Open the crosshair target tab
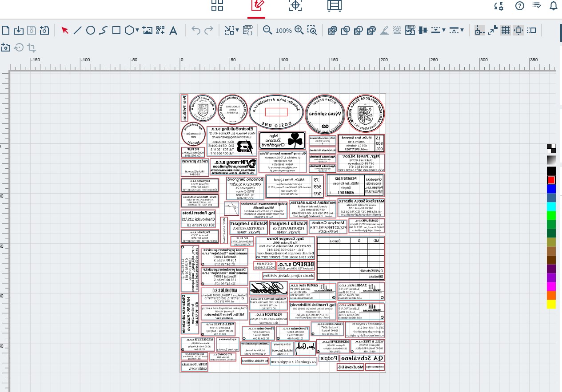This screenshot has height=392, width=562. coord(295,6)
